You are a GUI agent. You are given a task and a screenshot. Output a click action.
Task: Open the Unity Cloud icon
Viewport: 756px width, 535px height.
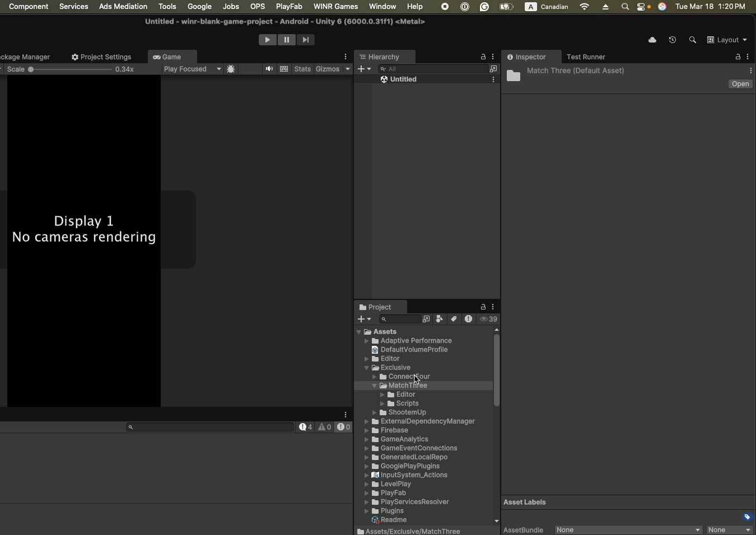pos(652,40)
